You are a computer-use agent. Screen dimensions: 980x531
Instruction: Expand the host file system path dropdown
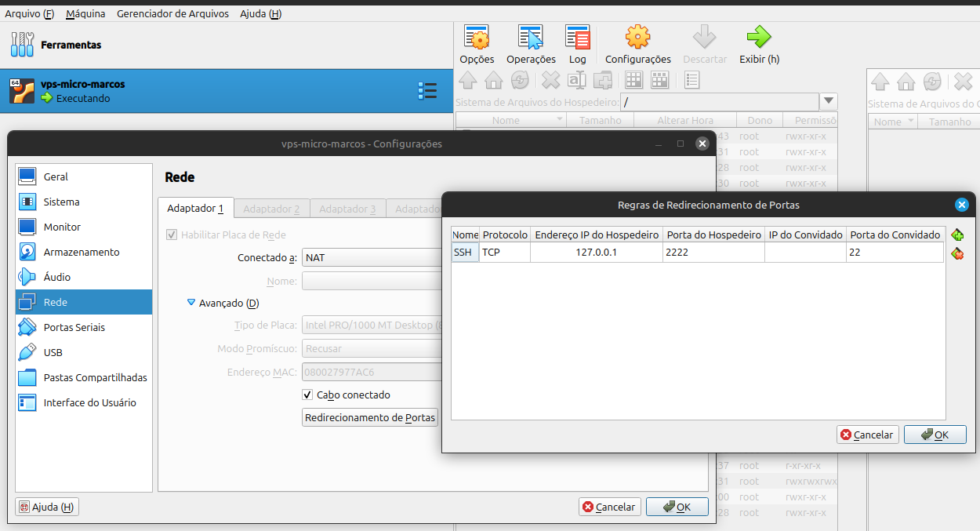[x=828, y=102]
